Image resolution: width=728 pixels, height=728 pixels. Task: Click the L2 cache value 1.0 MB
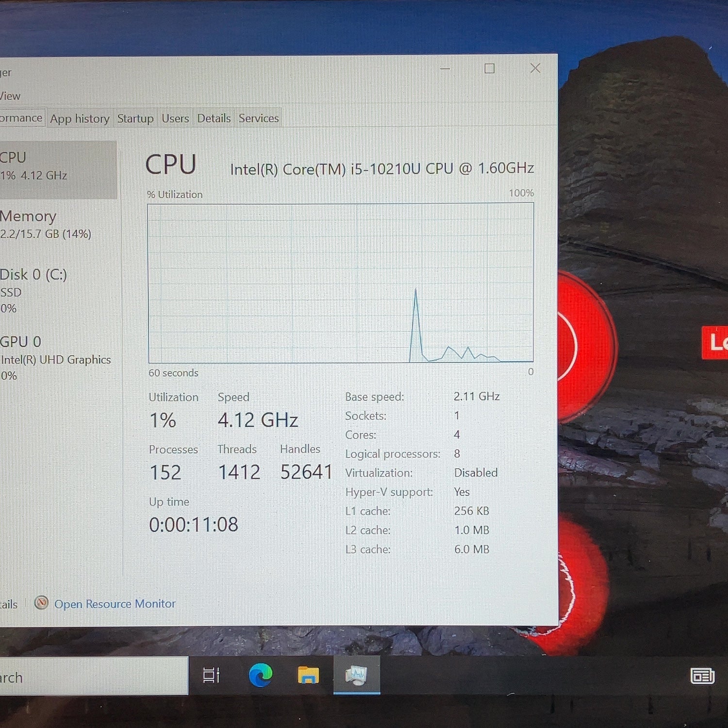click(x=472, y=530)
